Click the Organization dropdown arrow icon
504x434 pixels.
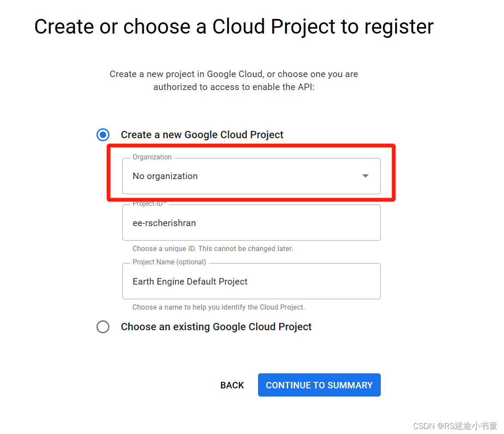[x=365, y=176]
